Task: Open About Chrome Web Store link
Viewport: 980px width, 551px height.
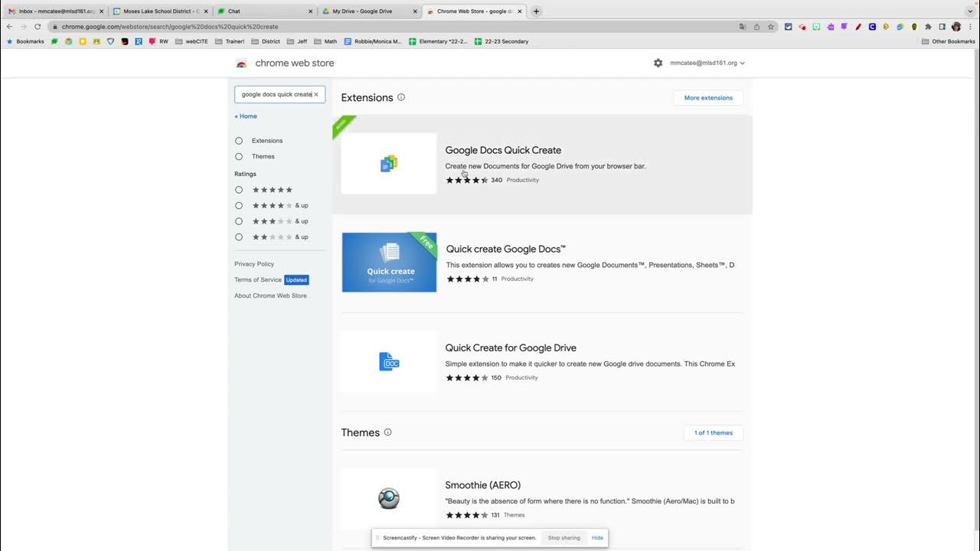Action: click(270, 295)
